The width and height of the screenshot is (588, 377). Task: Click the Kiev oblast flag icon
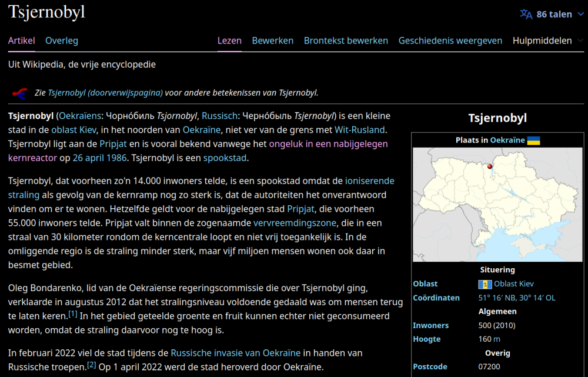[x=485, y=284]
